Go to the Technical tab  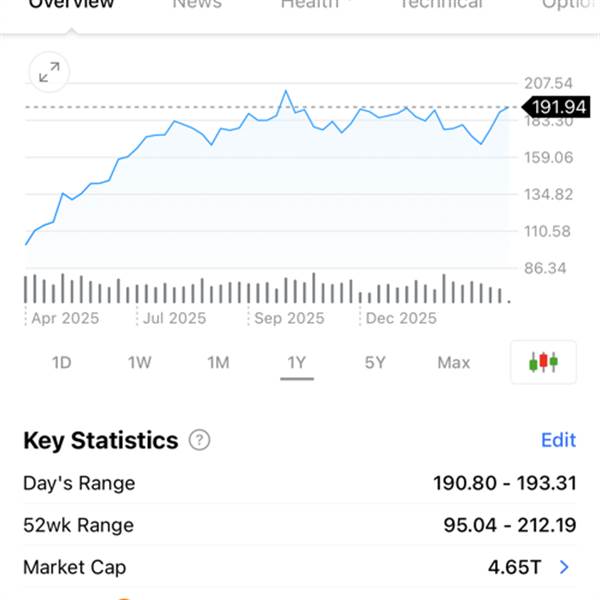pos(441,5)
